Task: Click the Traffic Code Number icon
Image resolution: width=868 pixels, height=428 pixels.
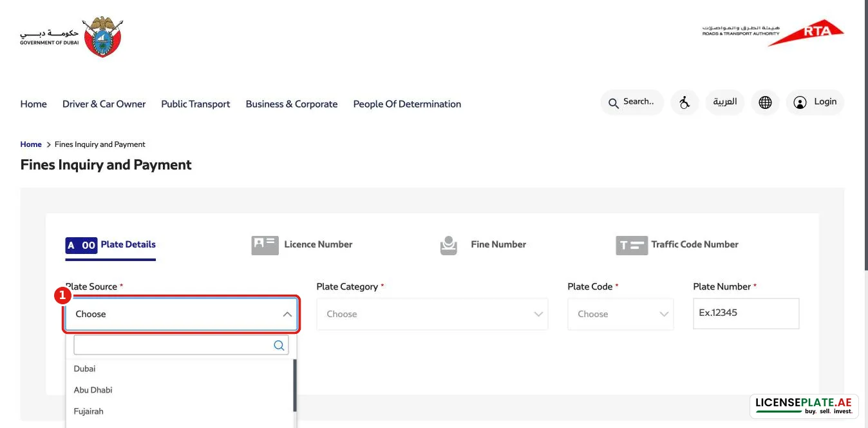Action: 632,245
